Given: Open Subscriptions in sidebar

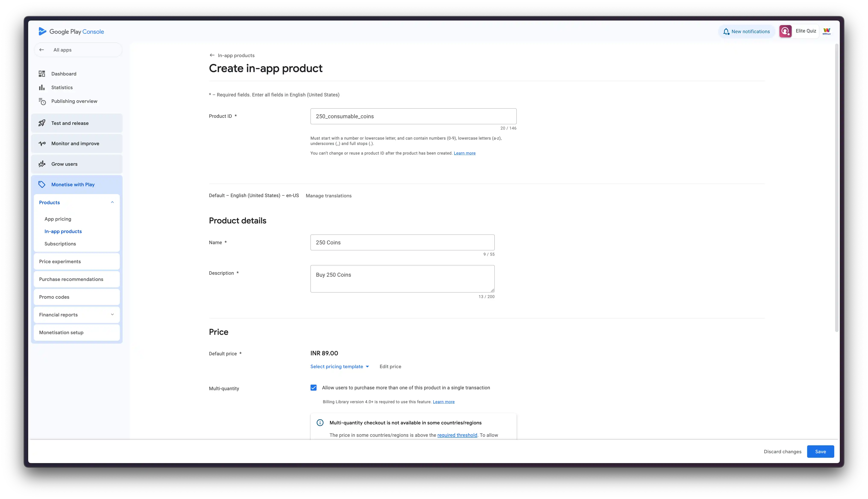Looking at the screenshot, I should [x=60, y=244].
